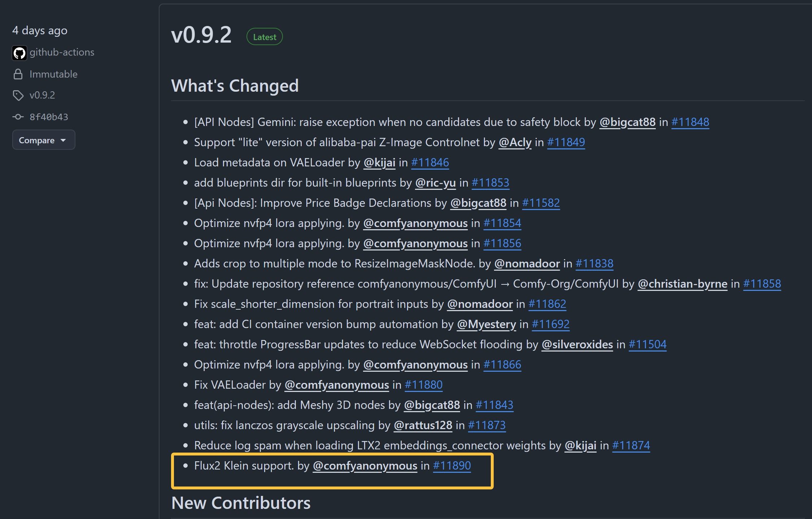812x519 pixels.
Task: Click the Immutable lock icon
Action: pos(18,74)
